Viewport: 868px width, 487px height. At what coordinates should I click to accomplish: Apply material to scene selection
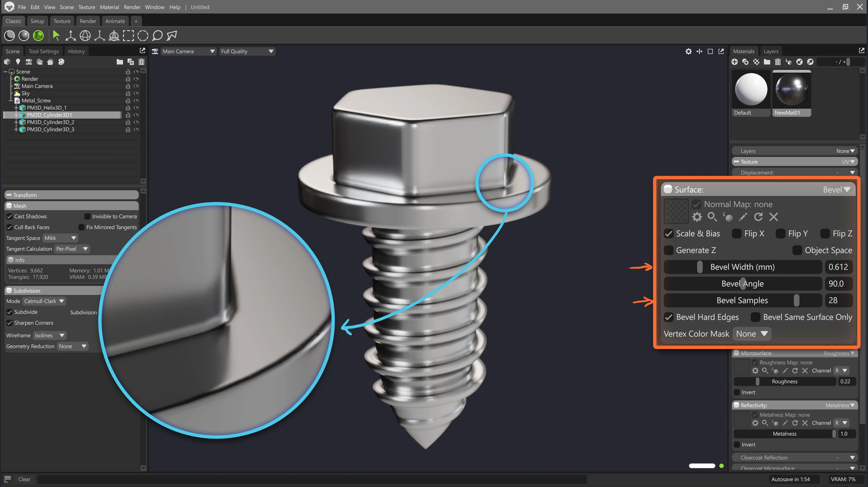tap(788, 62)
